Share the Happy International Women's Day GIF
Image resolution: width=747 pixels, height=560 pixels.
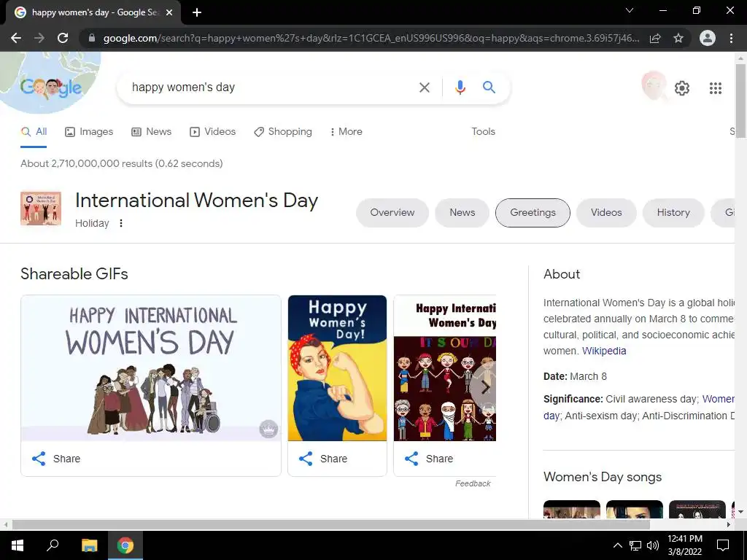[56, 459]
